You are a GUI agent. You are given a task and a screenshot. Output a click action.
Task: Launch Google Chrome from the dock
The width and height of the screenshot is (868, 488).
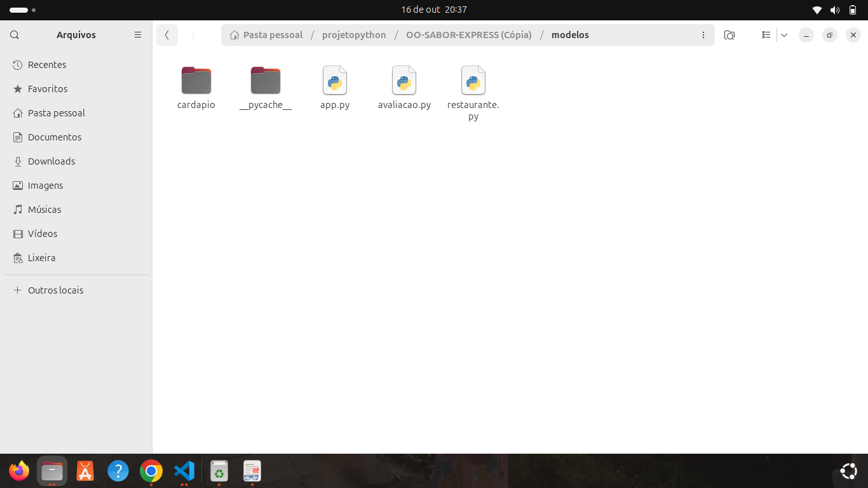point(151,471)
